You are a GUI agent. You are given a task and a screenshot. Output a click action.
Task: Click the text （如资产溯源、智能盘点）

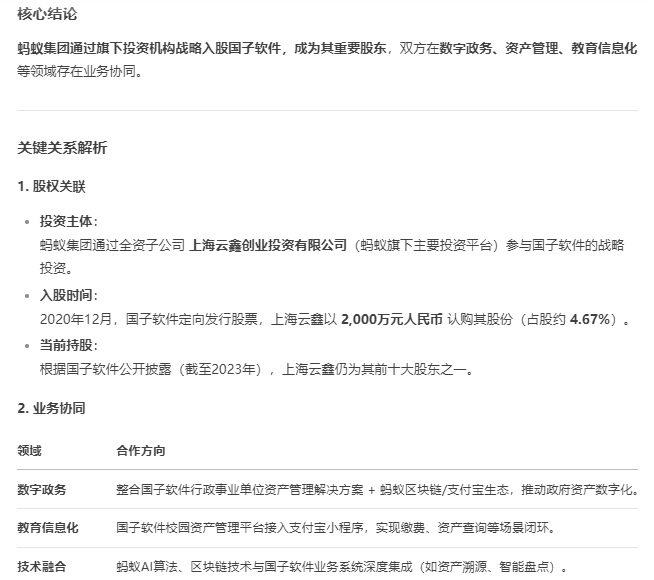click(488, 566)
